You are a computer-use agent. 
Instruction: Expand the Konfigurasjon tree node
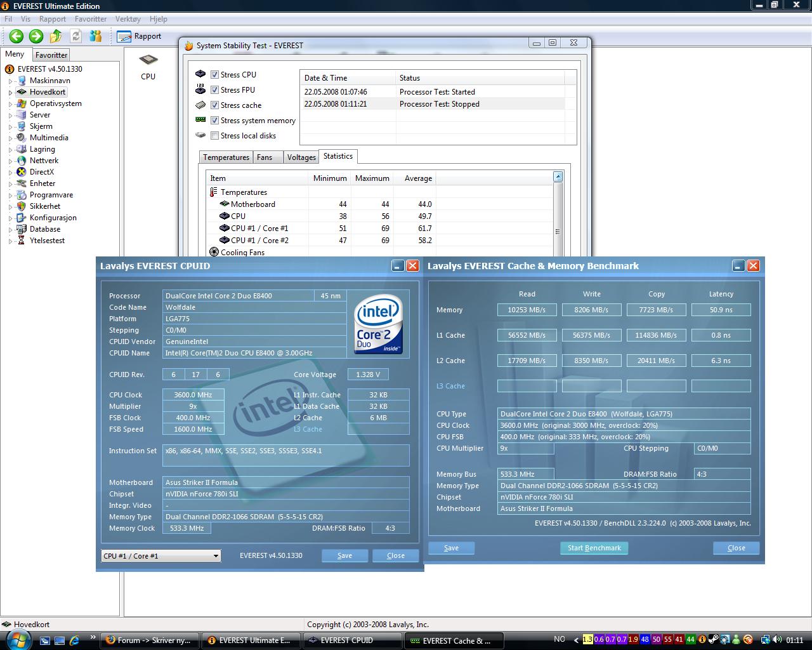click(11, 218)
